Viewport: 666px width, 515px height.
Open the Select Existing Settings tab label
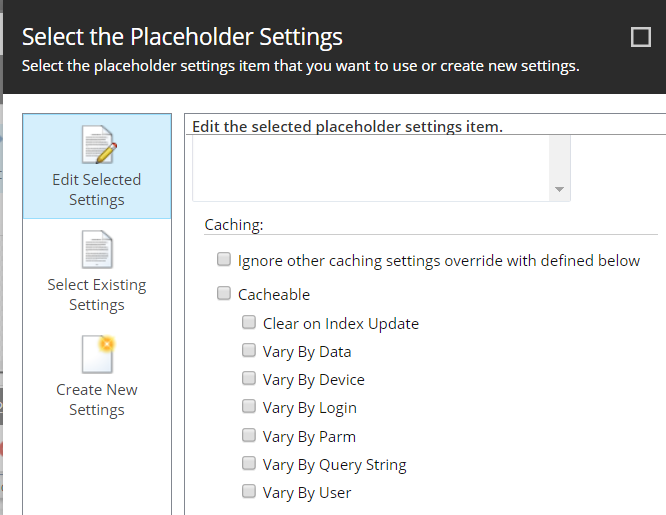[97, 294]
